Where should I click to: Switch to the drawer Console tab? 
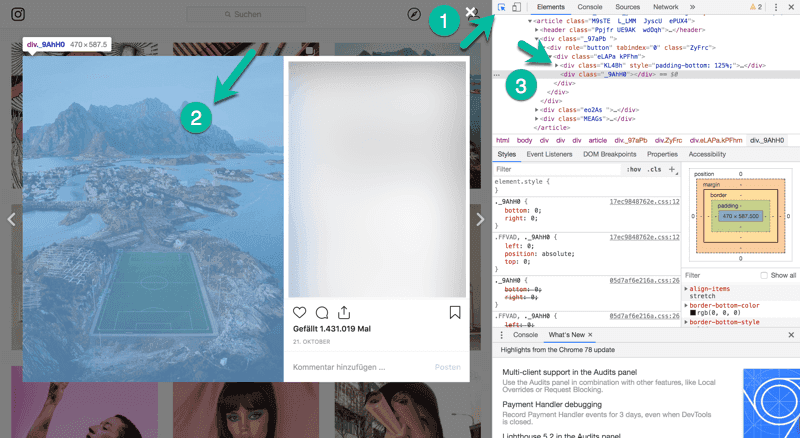526,335
